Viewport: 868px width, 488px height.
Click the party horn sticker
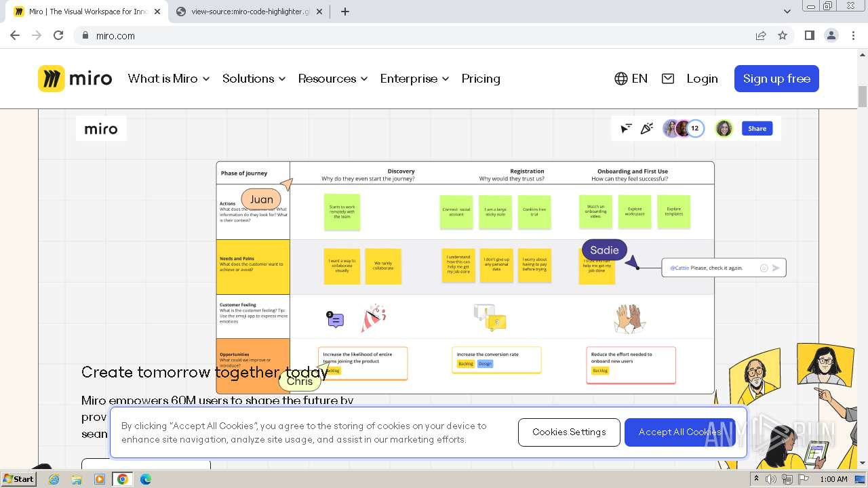click(x=372, y=318)
